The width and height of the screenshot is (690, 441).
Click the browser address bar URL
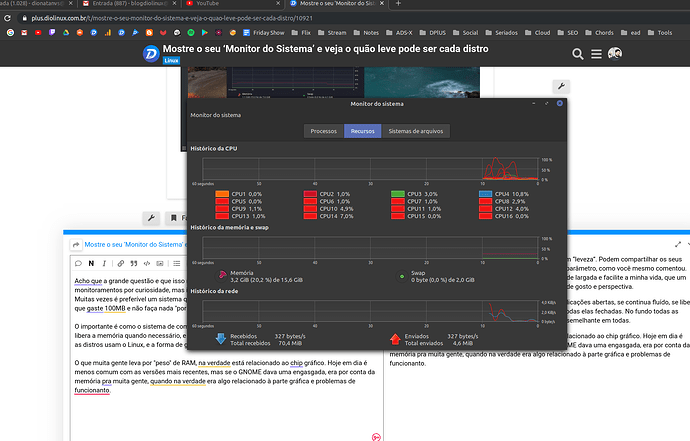tap(172, 18)
